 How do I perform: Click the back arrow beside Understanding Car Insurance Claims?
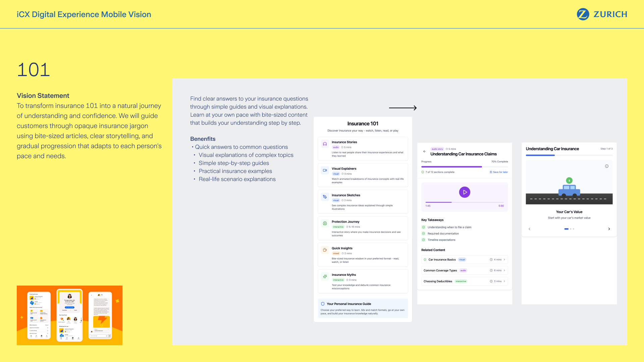424,152
